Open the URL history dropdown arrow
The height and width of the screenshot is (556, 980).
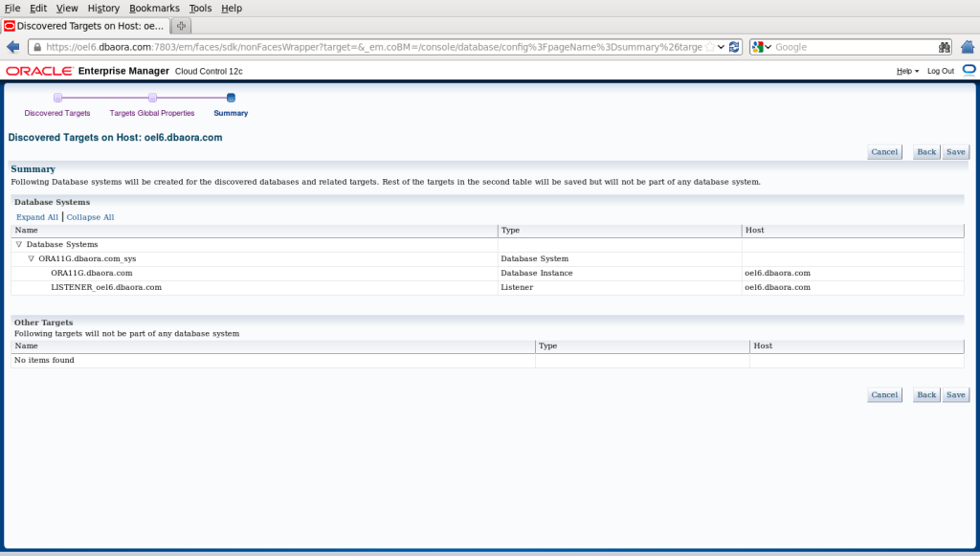pos(721,47)
